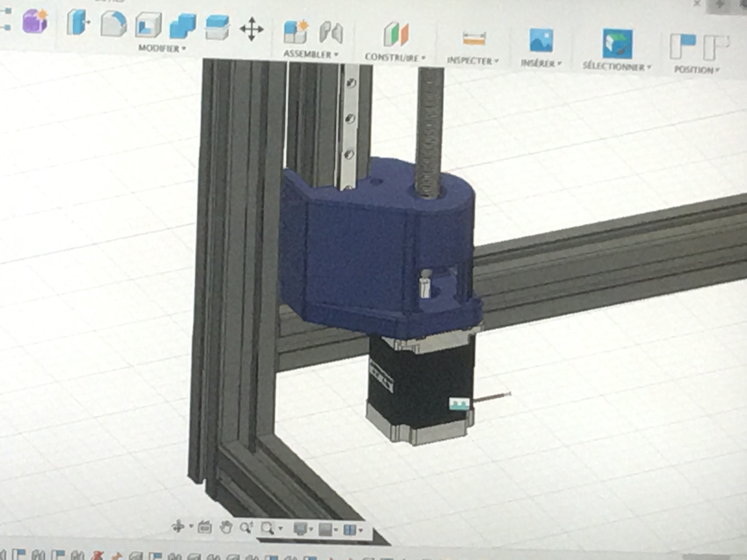Select the Shell tool icon
The height and width of the screenshot is (560, 747).
pyautogui.click(x=148, y=25)
